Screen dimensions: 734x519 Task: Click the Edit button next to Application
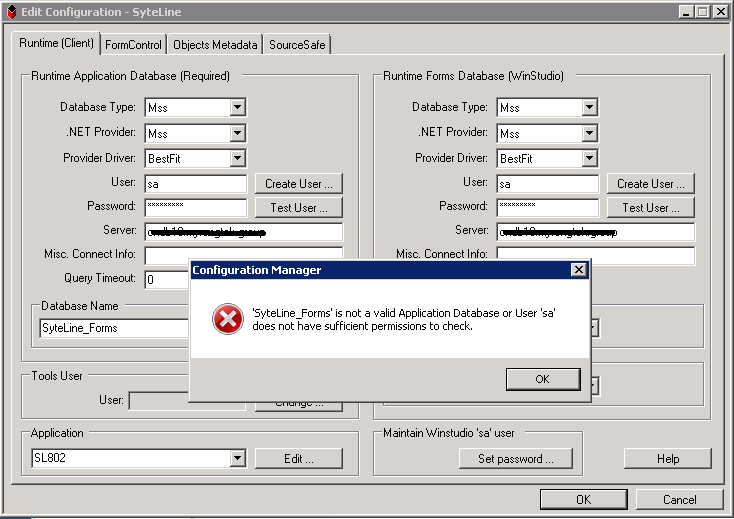point(299,459)
